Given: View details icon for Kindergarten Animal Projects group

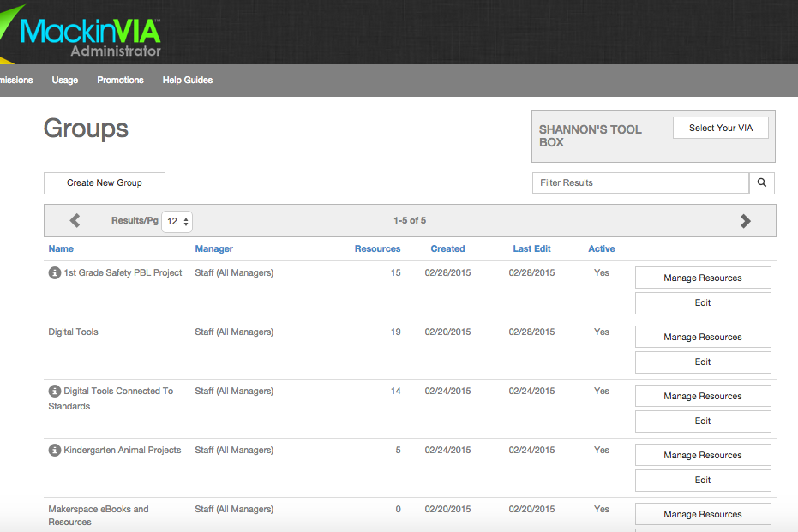Looking at the screenshot, I should pyautogui.click(x=54, y=450).
